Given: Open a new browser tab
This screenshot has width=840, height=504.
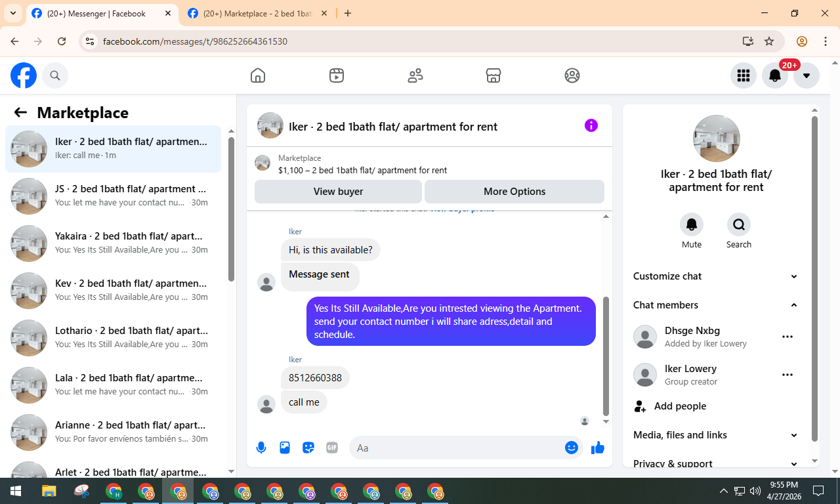Looking at the screenshot, I should pos(348,13).
